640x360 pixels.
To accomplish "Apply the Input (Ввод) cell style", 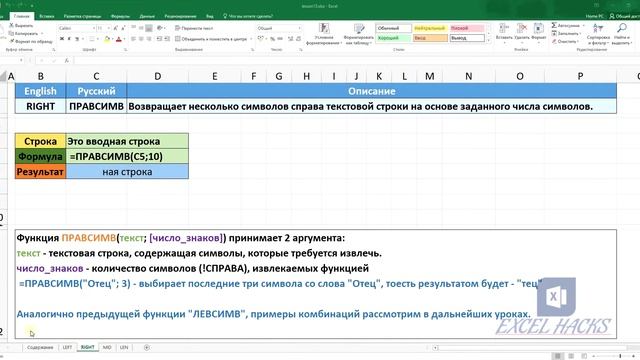I will (430, 38).
